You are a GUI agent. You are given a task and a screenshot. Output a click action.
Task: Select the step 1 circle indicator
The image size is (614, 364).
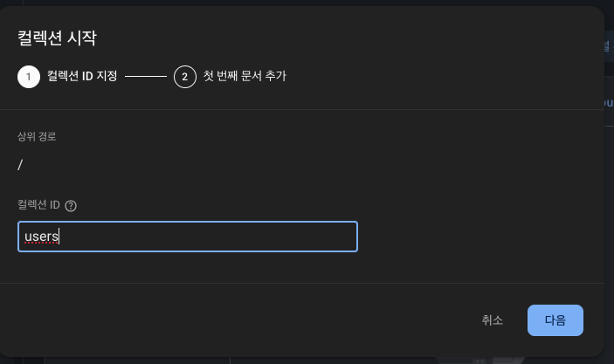click(x=29, y=77)
